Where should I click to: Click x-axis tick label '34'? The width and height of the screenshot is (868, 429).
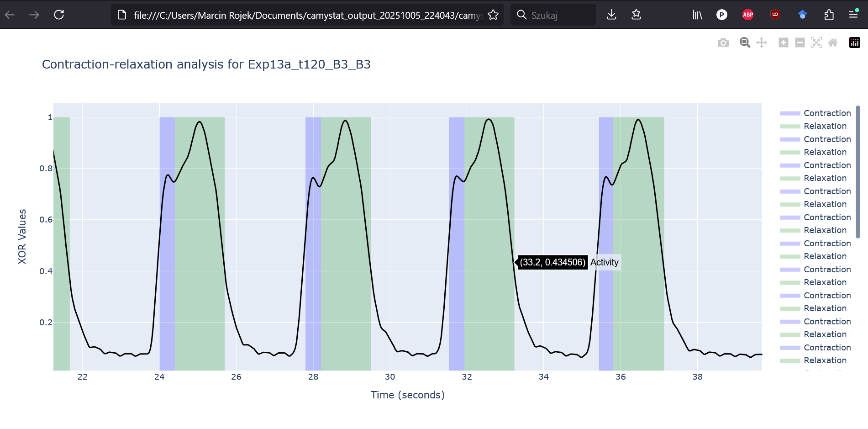pyautogui.click(x=544, y=377)
